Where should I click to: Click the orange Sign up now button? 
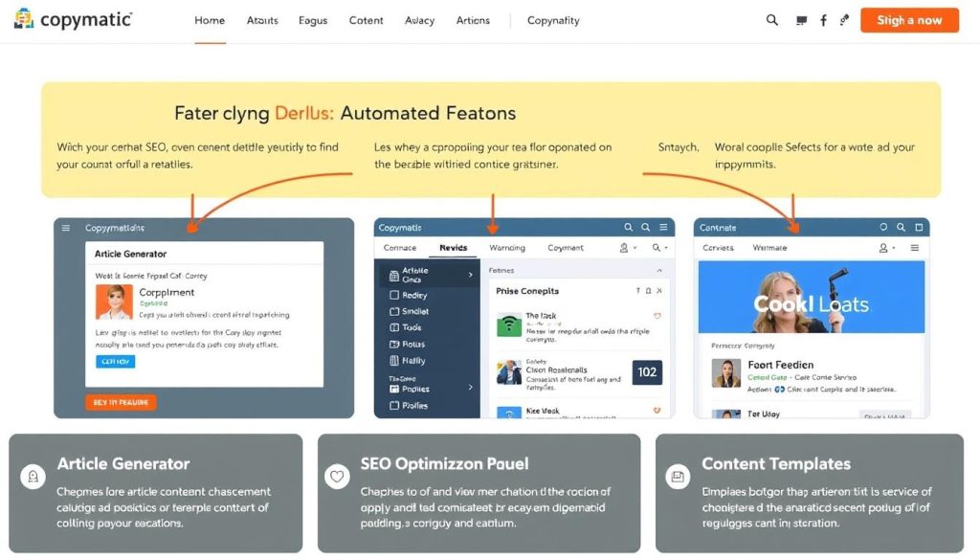pos(909,20)
